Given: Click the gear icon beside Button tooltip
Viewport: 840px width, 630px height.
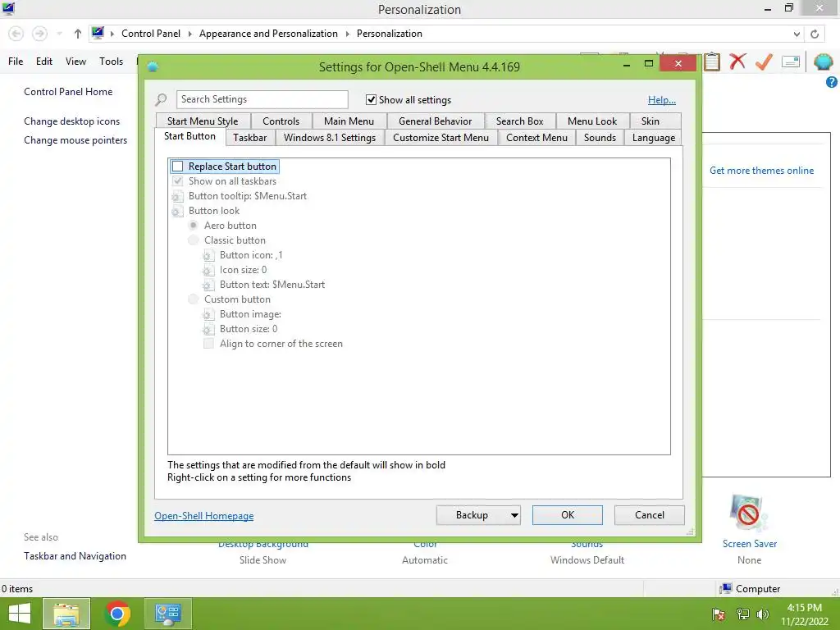Looking at the screenshot, I should coord(177,197).
